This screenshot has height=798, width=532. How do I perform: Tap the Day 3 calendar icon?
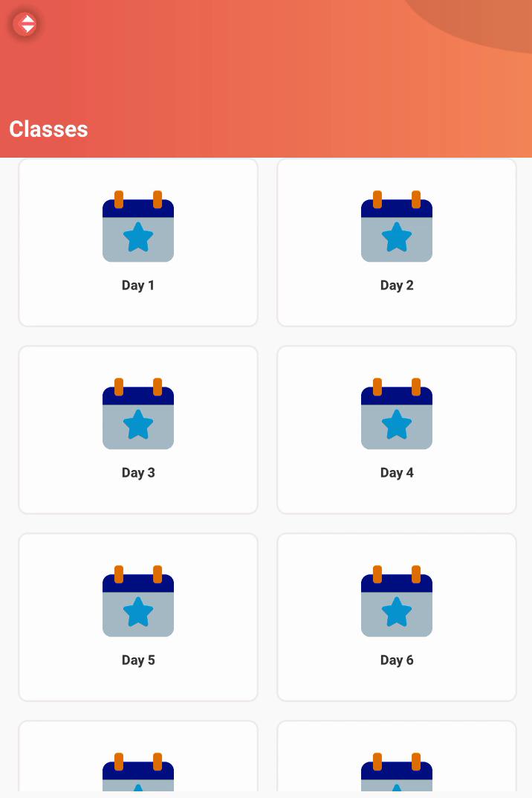tap(138, 415)
